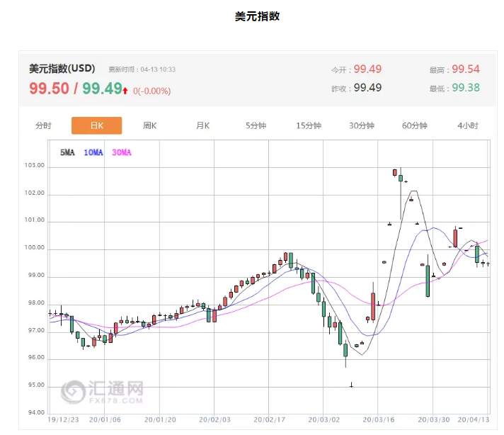Click the 20/02/03 date label
This screenshot has height=435, width=504.
(214, 420)
